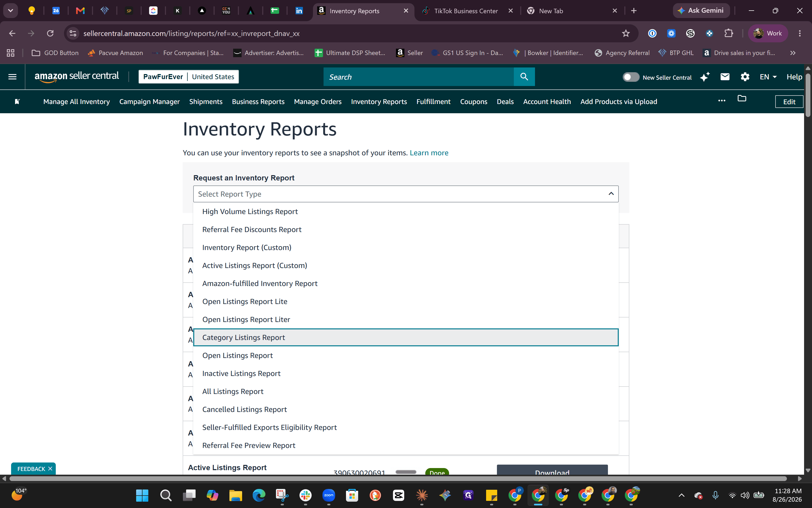Select Category Listings Report option
The height and width of the screenshot is (508, 812).
click(406, 337)
